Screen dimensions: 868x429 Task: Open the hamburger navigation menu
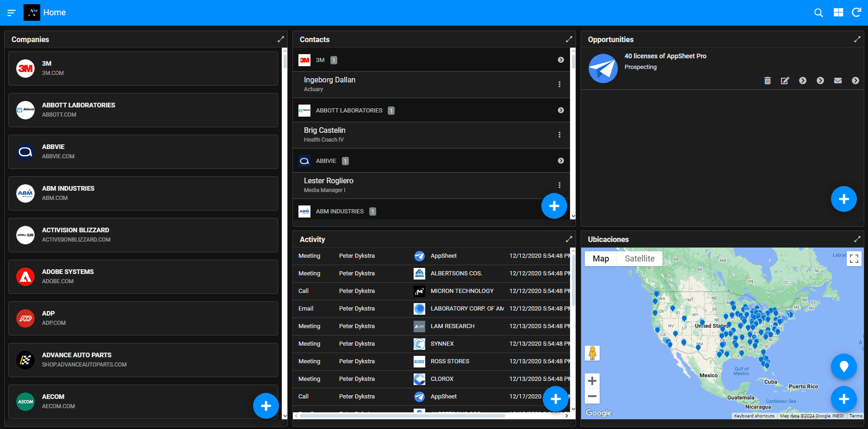click(x=12, y=13)
